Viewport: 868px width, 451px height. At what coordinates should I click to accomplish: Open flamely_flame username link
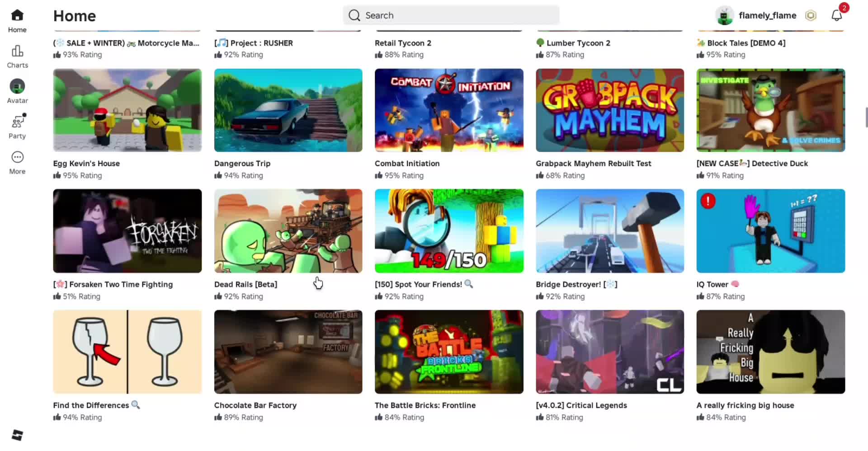768,15
